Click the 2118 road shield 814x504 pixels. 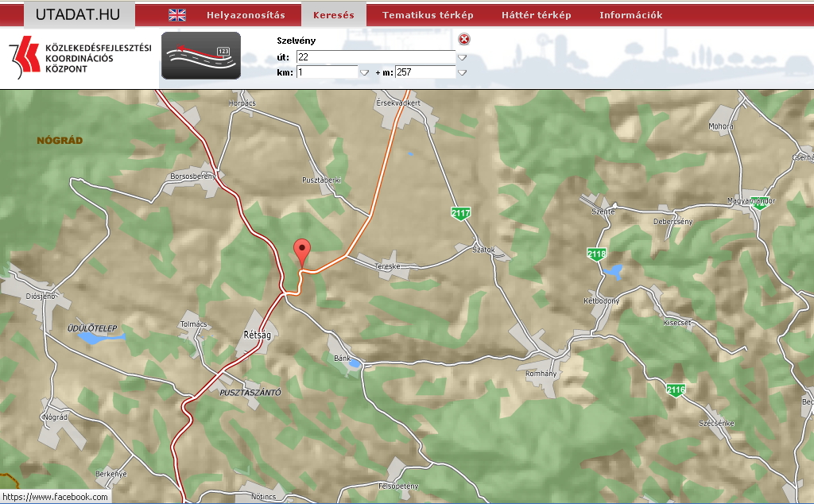tap(596, 254)
